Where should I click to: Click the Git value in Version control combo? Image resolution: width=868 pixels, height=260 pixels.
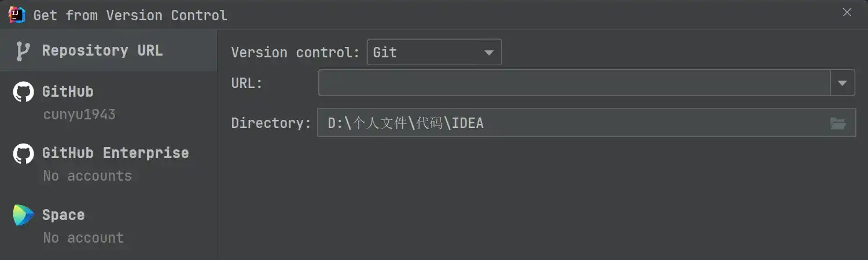(385, 53)
